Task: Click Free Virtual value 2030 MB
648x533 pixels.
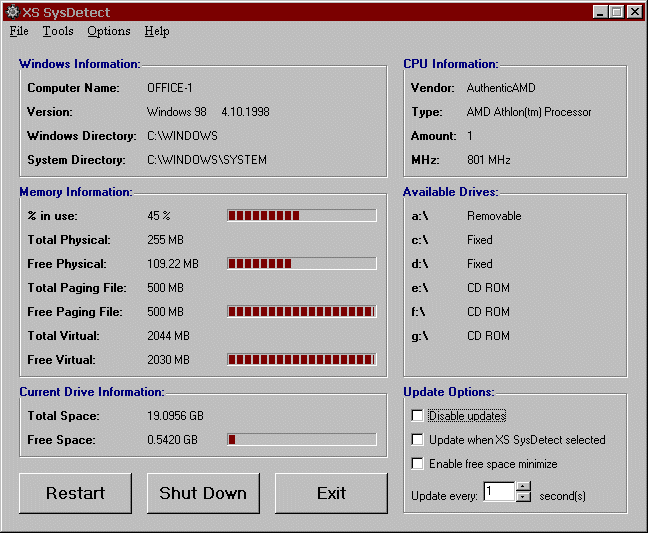Action: (168, 360)
